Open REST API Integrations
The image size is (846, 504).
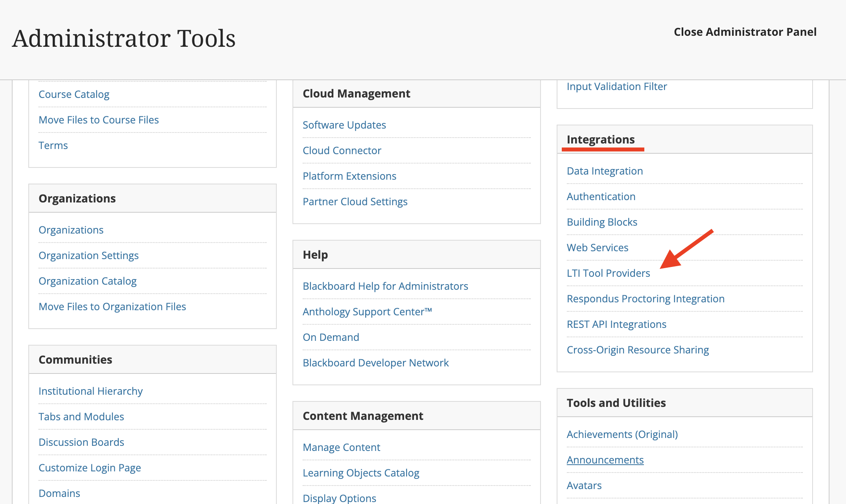[616, 324]
